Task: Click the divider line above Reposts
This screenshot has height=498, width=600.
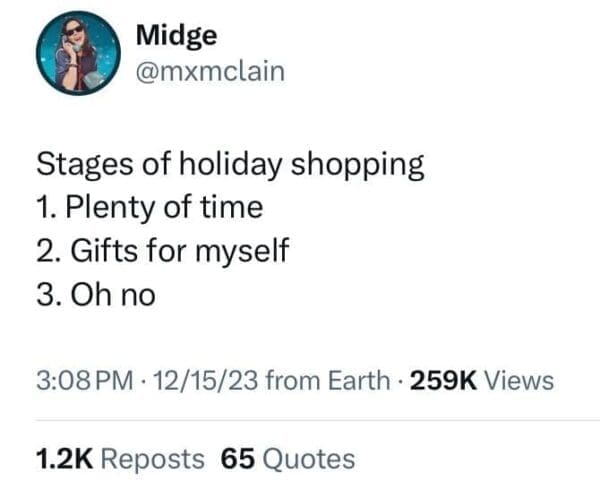Action: click(300, 421)
